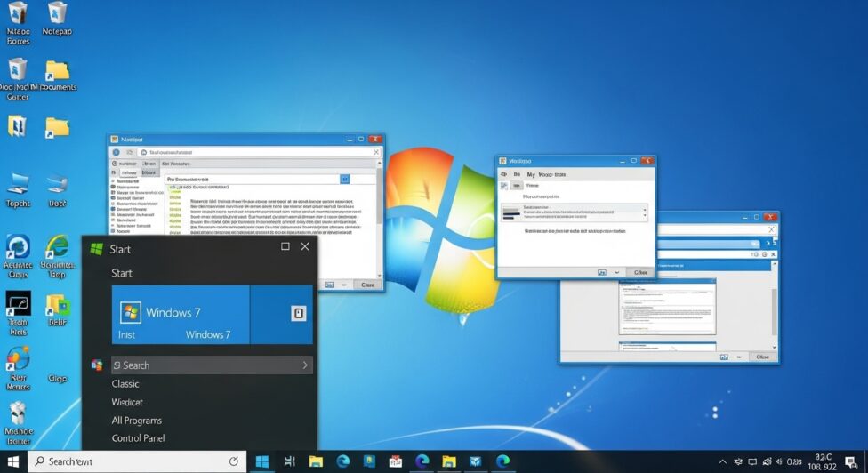868x473 pixels.
Task: Click the clock showing 32C in system tray
Action: coord(822,461)
